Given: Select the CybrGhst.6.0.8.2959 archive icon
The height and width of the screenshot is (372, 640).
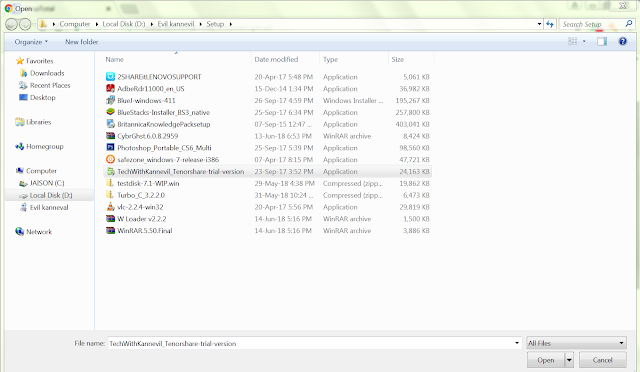Looking at the screenshot, I should pos(110,136).
